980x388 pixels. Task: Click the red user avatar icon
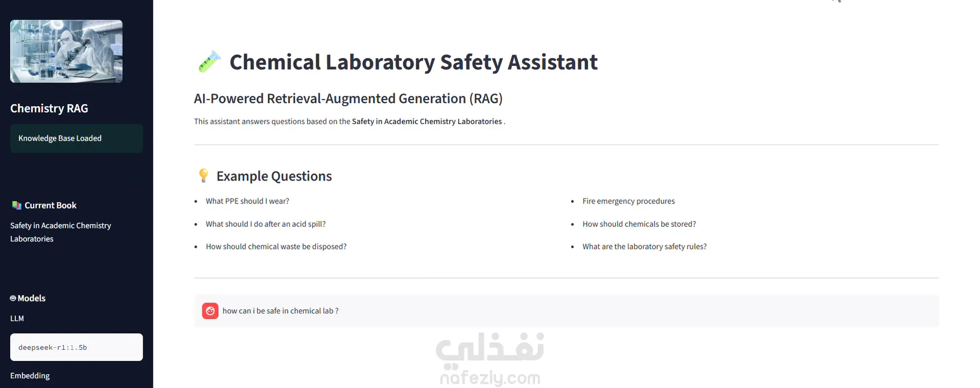point(210,311)
